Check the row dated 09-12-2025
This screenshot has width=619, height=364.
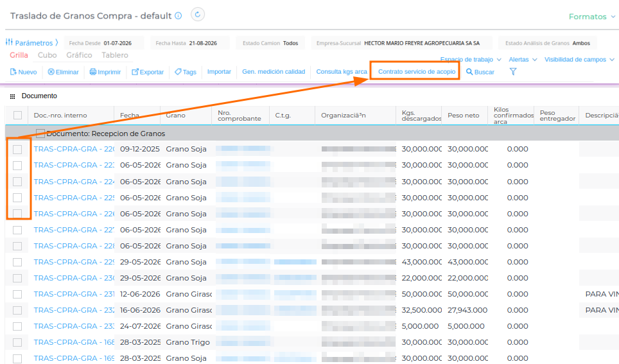(17, 149)
